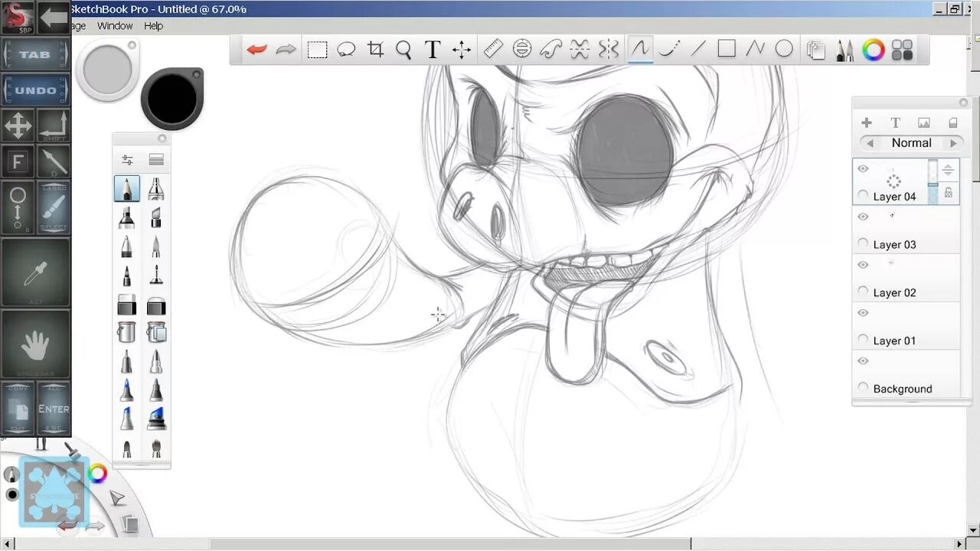
Task: Open the Window menu
Action: point(115,26)
